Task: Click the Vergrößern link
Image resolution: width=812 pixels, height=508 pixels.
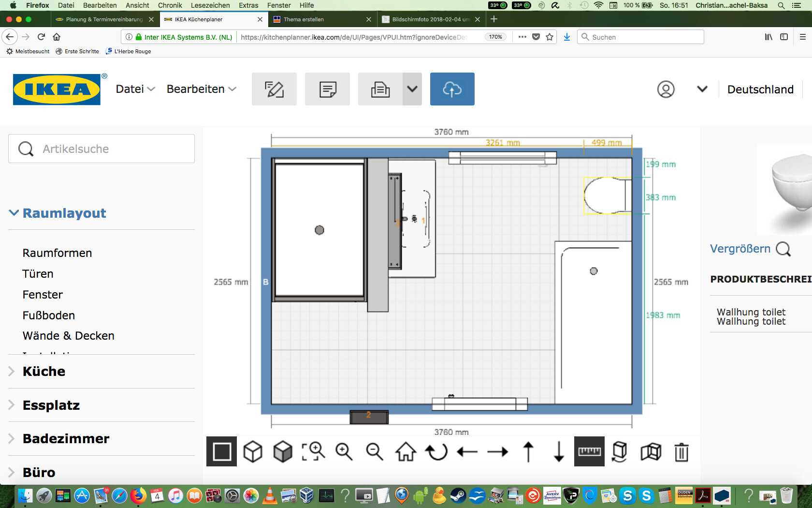Action: (740, 249)
